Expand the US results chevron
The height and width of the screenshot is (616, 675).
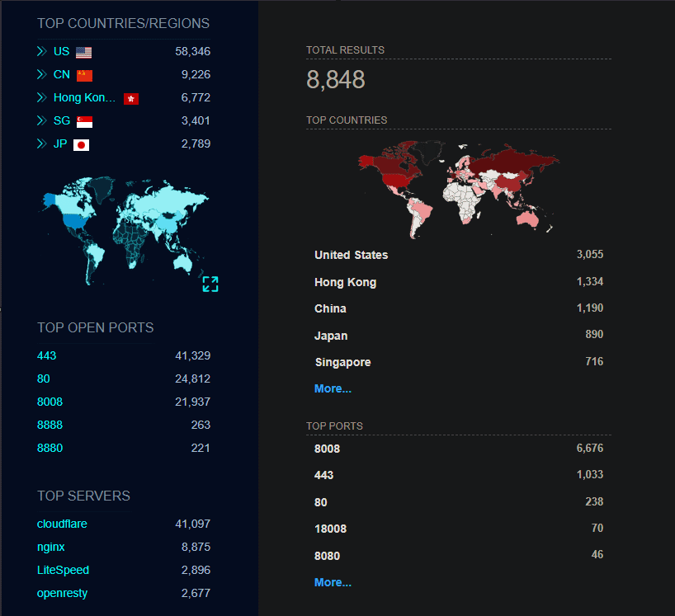pyautogui.click(x=41, y=51)
